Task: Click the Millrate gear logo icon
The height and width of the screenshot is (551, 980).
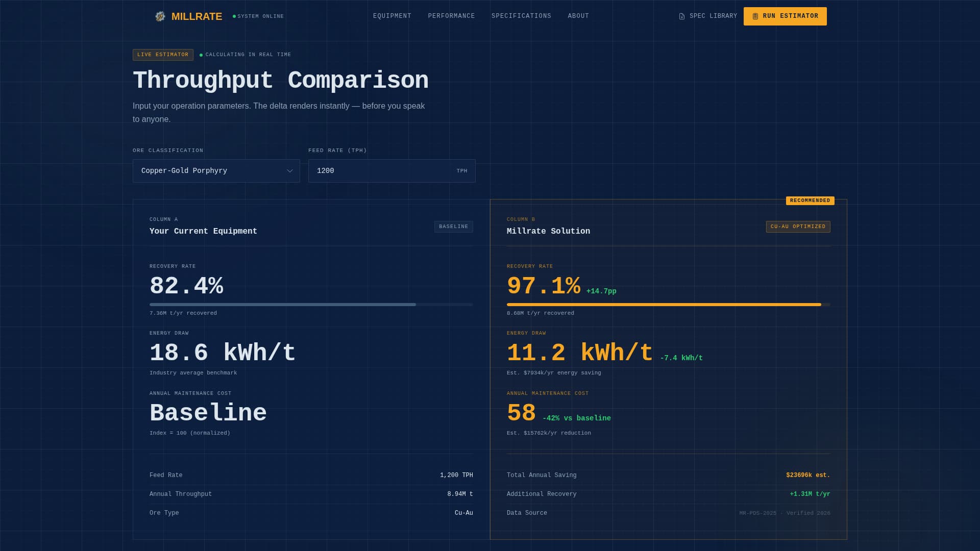Action: pyautogui.click(x=160, y=16)
